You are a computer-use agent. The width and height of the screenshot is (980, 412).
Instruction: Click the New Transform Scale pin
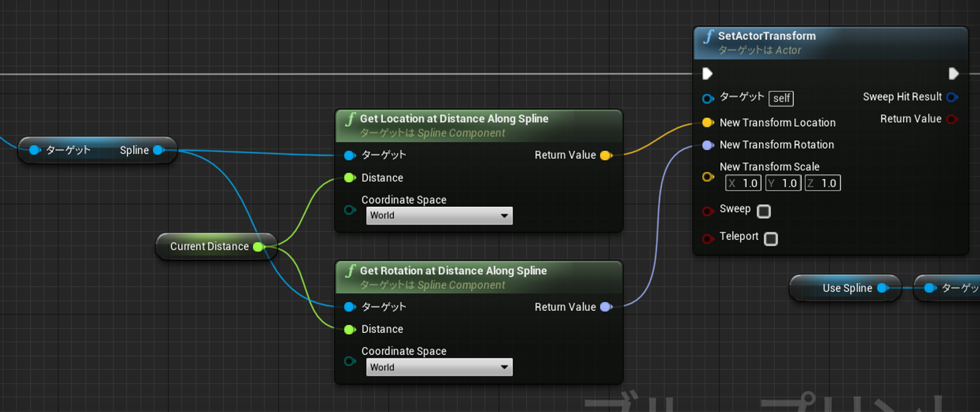coord(708,177)
